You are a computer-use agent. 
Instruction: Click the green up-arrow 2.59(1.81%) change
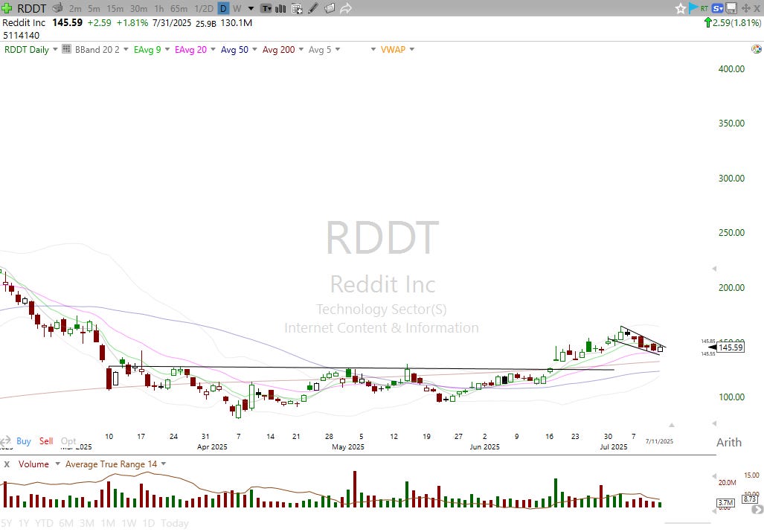coord(732,22)
